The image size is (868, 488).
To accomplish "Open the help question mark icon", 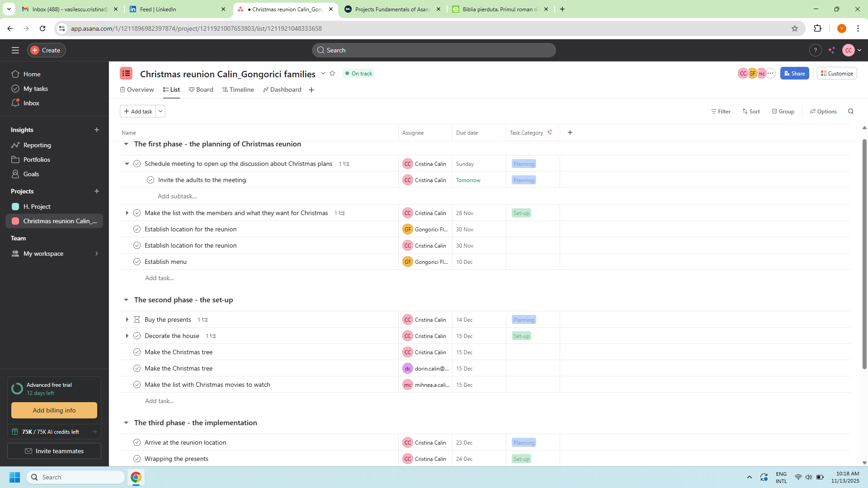I will click(x=815, y=50).
